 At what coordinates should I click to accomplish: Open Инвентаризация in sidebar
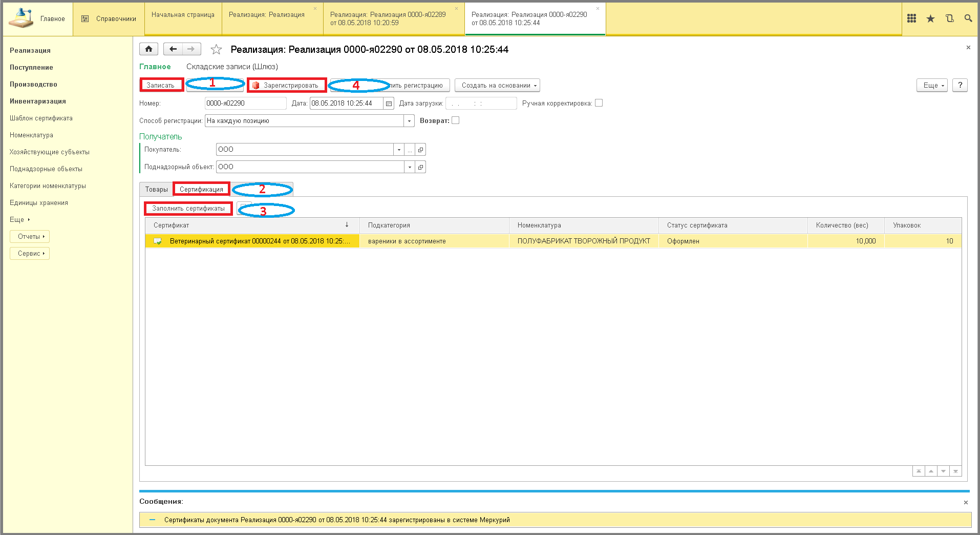click(38, 101)
